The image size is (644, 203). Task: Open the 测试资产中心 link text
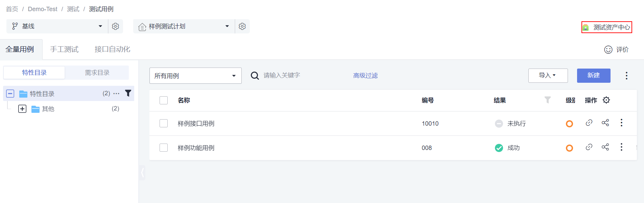click(x=612, y=27)
